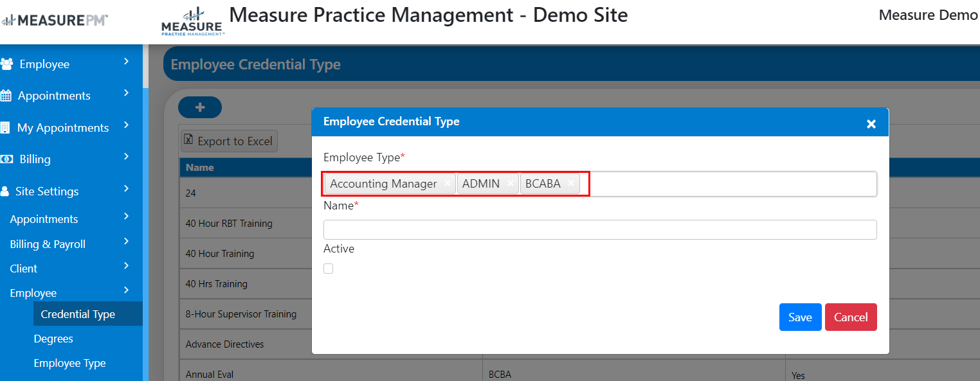
Task: Click the Annual Eval row
Action: [210, 374]
